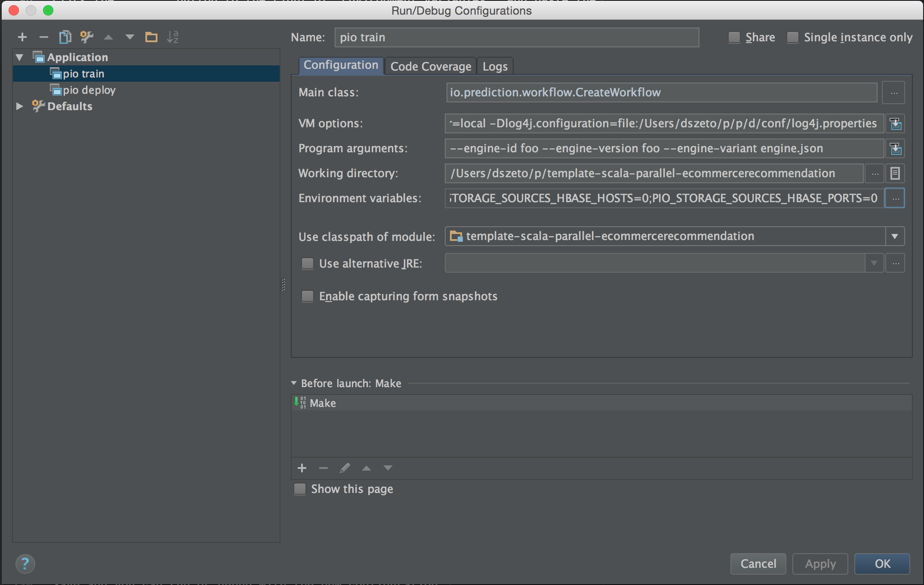
Task: Click the Copy Configuration icon
Action: click(65, 37)
